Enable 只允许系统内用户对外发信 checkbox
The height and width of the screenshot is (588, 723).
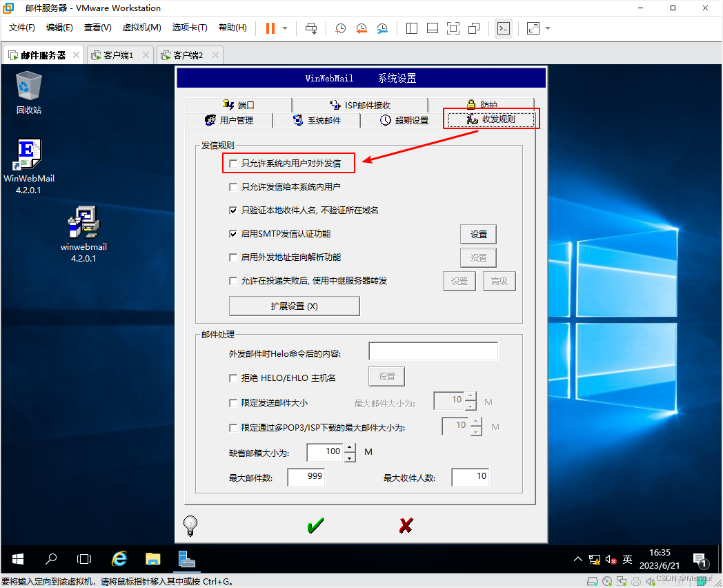coord(233,164)
